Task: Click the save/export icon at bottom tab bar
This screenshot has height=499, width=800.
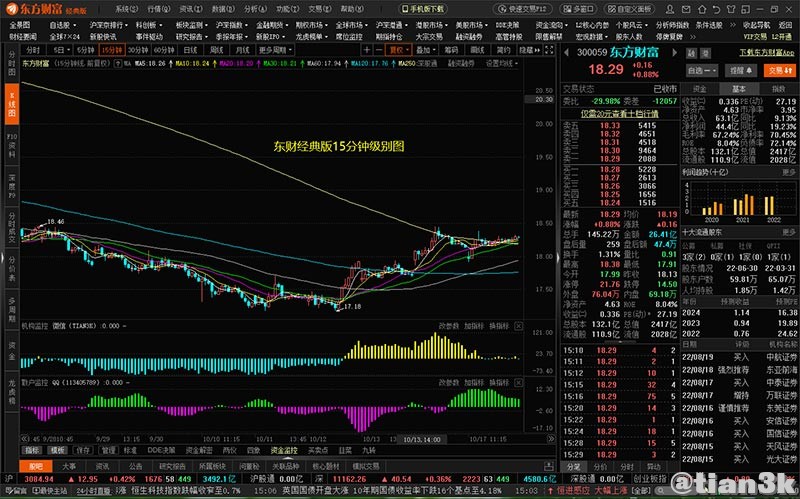Action: tap(549, 466)
